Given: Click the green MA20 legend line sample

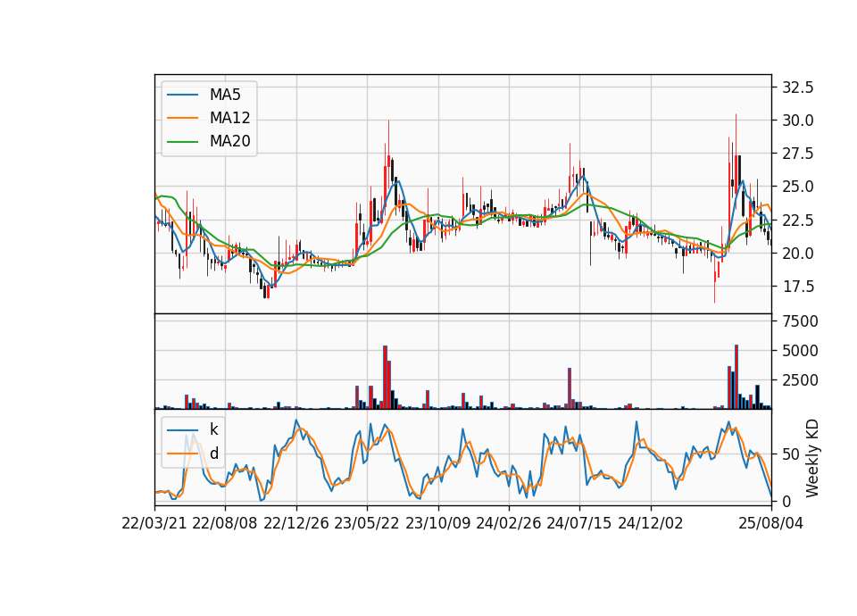Looking at the screenshot, I should click(x=182, y=142).
